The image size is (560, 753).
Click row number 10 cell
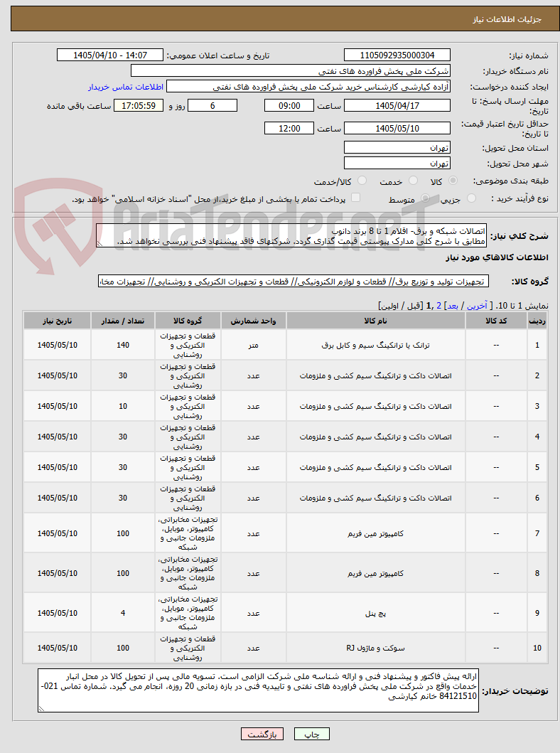coord(537,648)
